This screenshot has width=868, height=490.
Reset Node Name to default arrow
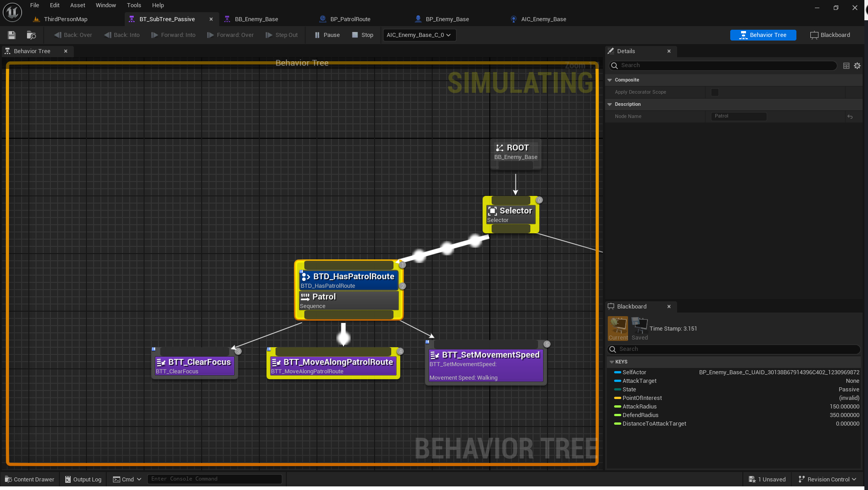click(x=850, y=117)
